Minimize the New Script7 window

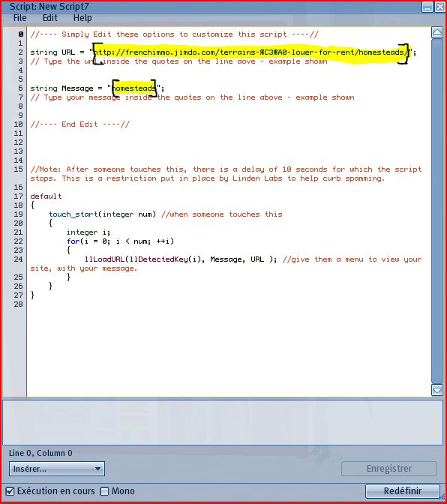pyautogui.click(x=427, y=7)
